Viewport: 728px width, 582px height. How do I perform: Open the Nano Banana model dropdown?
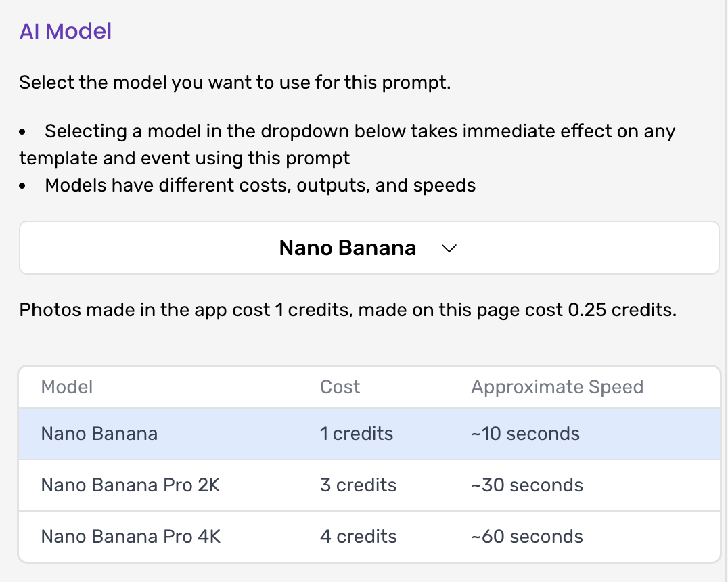point(369,248)
